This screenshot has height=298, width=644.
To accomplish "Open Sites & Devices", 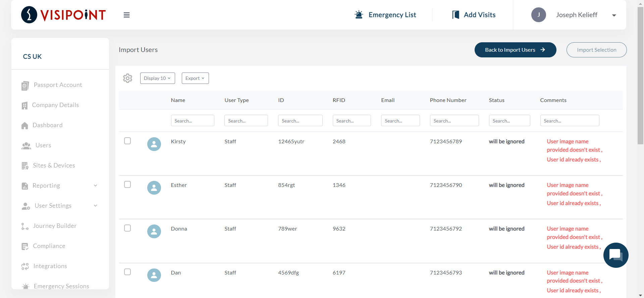I will coord(54,165).
